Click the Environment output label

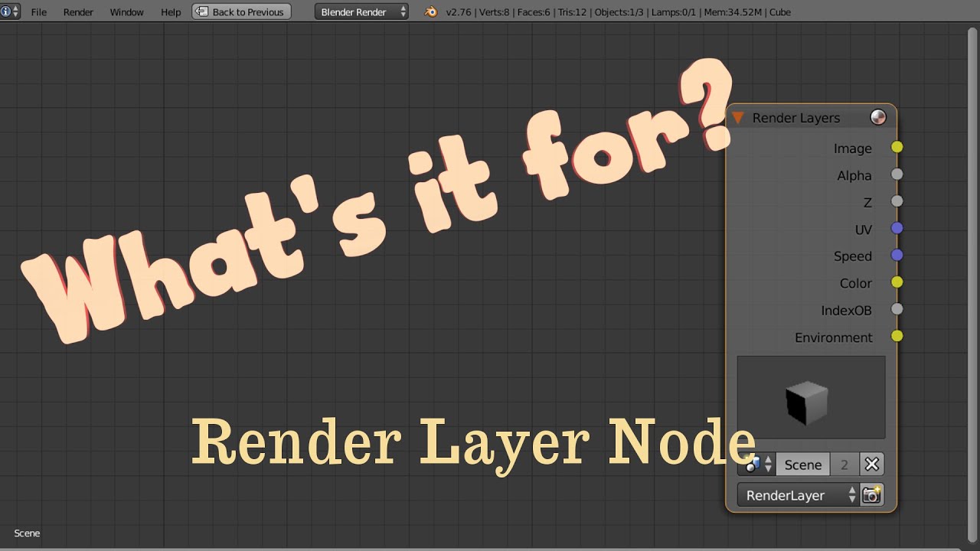(x=833, y=337)
